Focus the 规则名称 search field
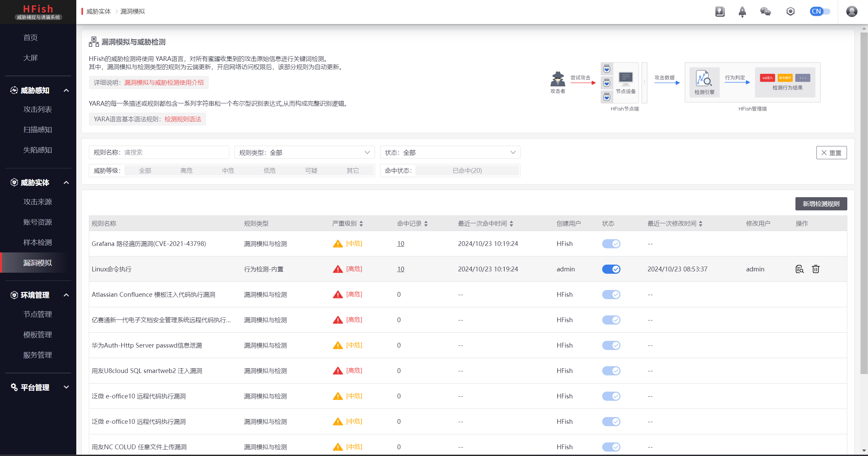This screenshot has width=868, height=456. [159, 152]
